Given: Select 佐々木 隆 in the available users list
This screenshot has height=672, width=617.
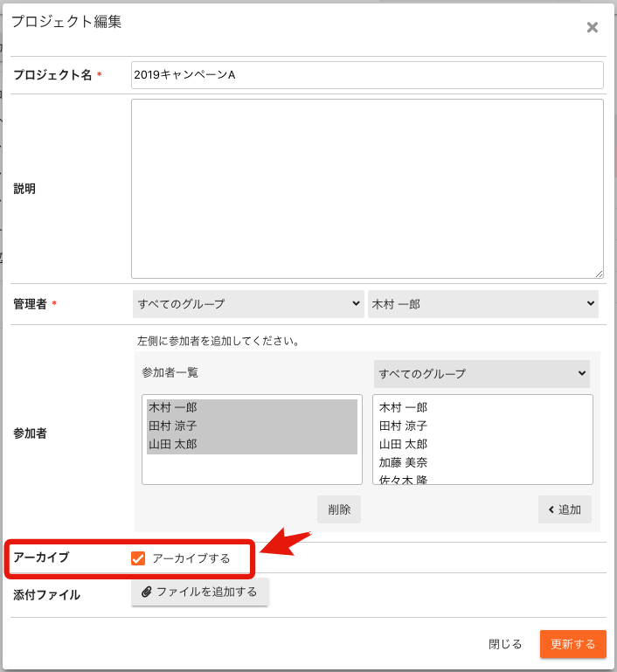Looking at the screenshot, I should pyautogui.click(x=403, y=479).
